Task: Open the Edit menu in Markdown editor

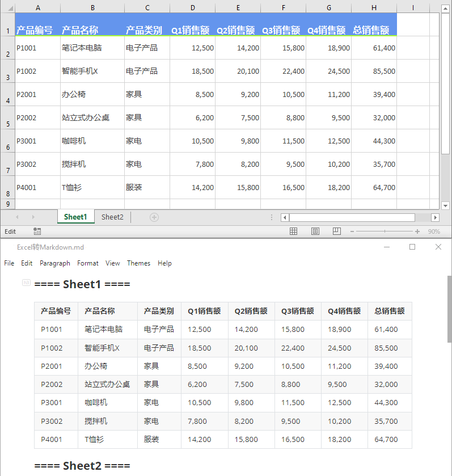Action: pos(27,263)
